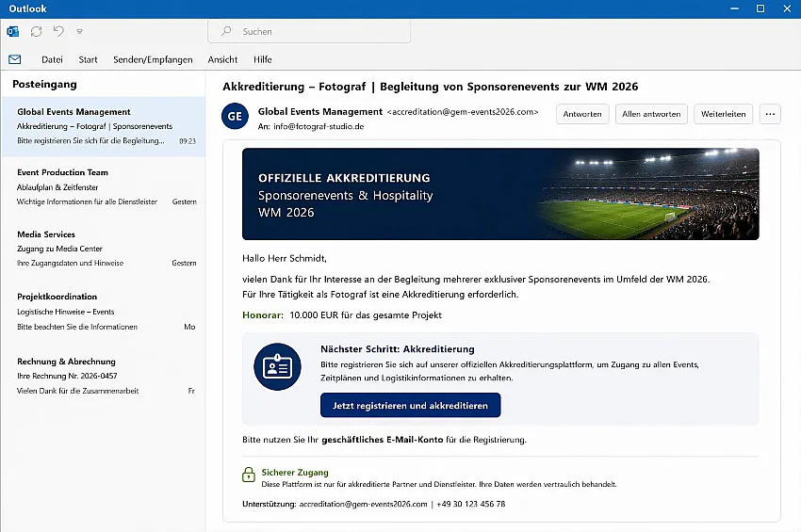Click the Allen antworten button

[x=651, y=114]
